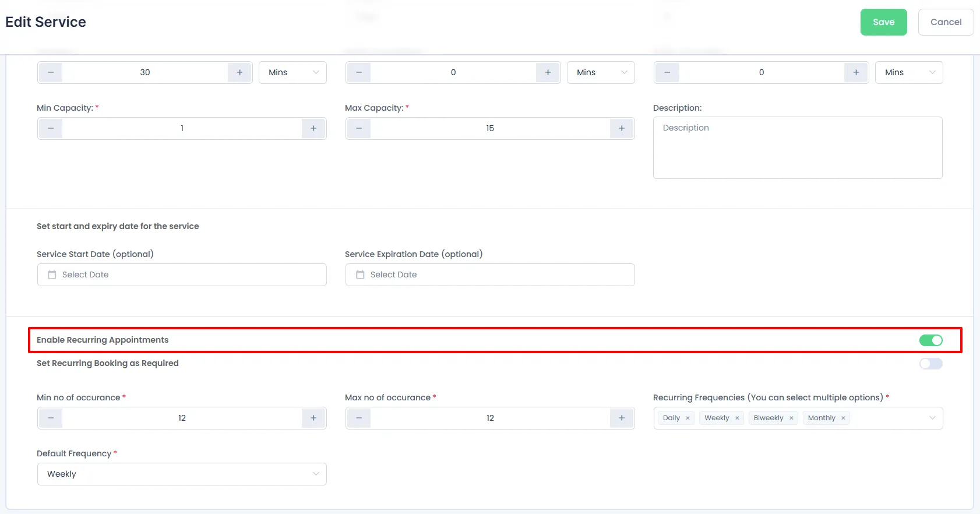Click the plus icon for Max Capacity
This screenshot has width=980, height=514.
622,128
